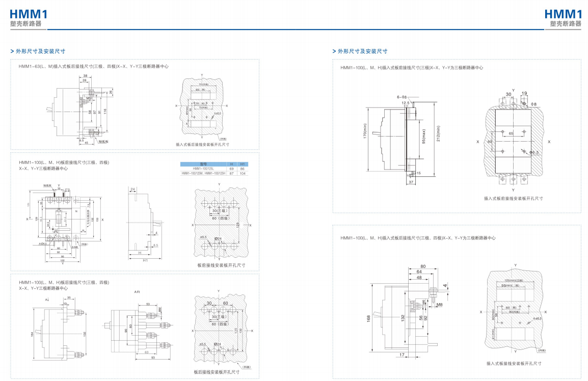Image resolution: width=588 pixels, height=381 pixels.
Task: Click the '64' dimension label
Action: 419,272
